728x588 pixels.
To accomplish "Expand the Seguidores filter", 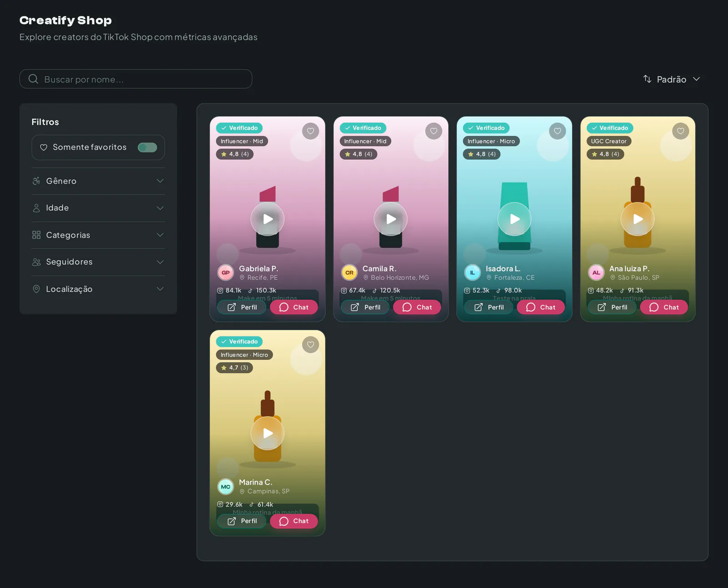I will pos(98,262).
